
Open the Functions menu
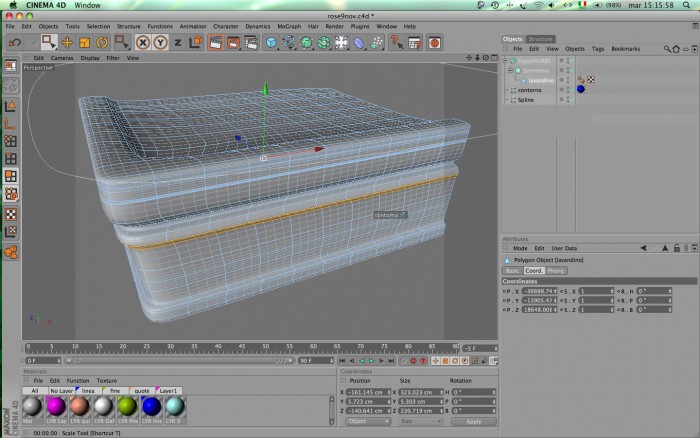160,26
